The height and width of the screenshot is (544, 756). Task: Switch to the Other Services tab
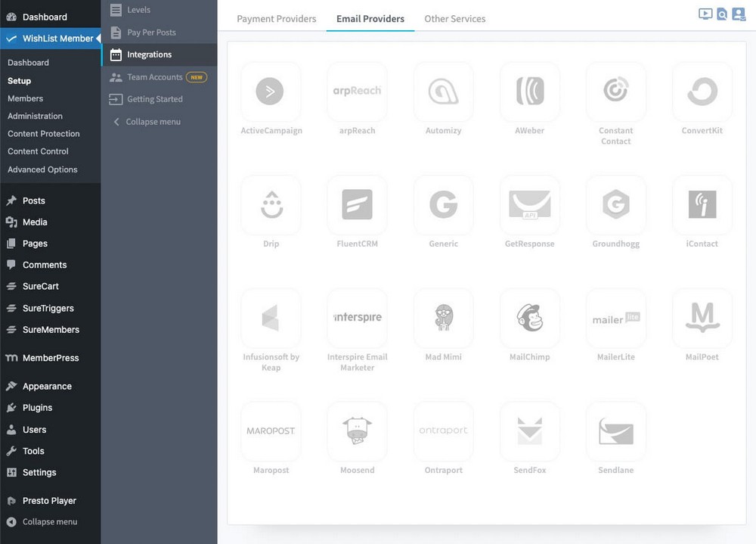coord(454,19)
